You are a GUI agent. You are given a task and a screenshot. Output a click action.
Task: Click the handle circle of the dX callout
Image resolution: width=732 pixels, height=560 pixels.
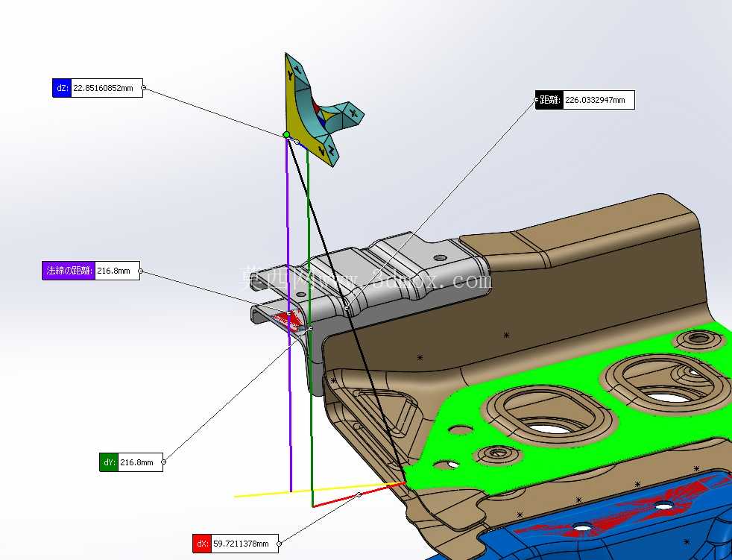click(x=280, y=544)
